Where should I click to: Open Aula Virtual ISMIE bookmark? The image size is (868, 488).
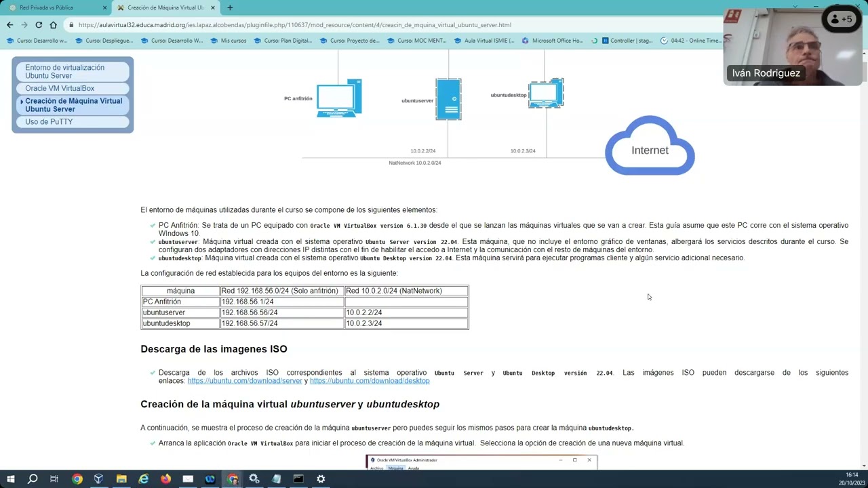pyautogui.click(x=484, y=40)
